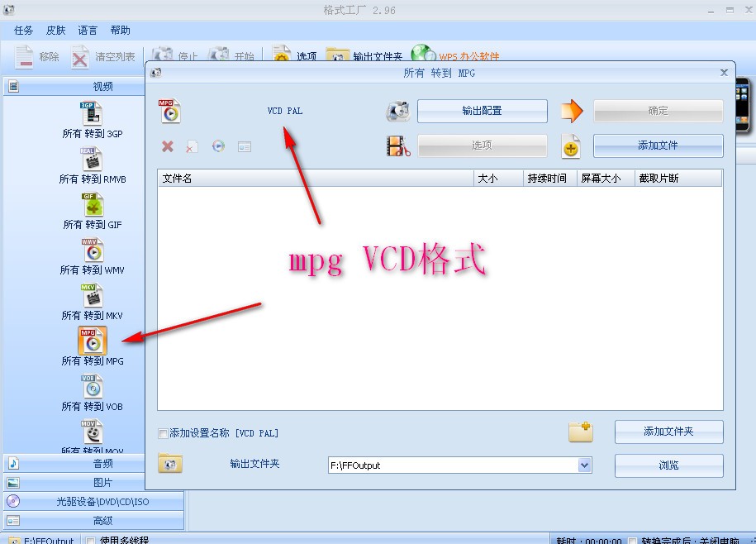
Task: Click the clear list page icon in dialog
Action: coord(192,146)
